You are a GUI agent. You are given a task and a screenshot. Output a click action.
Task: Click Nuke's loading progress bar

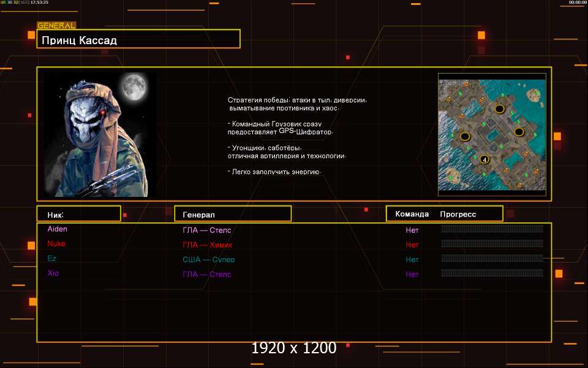[492, 243]
